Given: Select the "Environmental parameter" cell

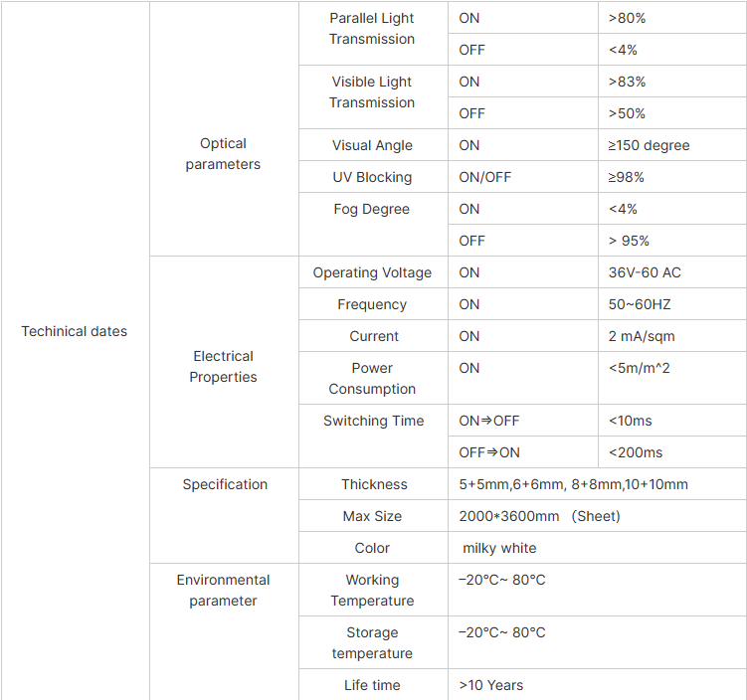Looking at the screenshot, I should click(223, 591).
